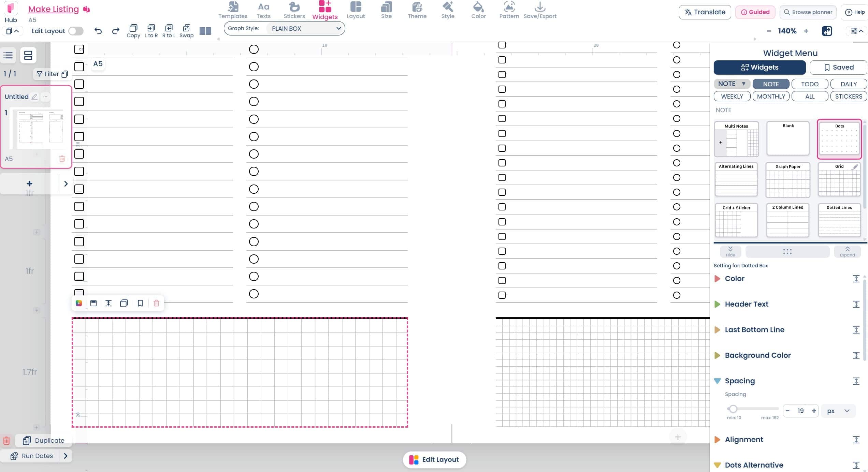Image resolution: width=868 pixels, height=472 pixels.
Task: Delete the Untitled page via trash icon
Action: point(62,159)
